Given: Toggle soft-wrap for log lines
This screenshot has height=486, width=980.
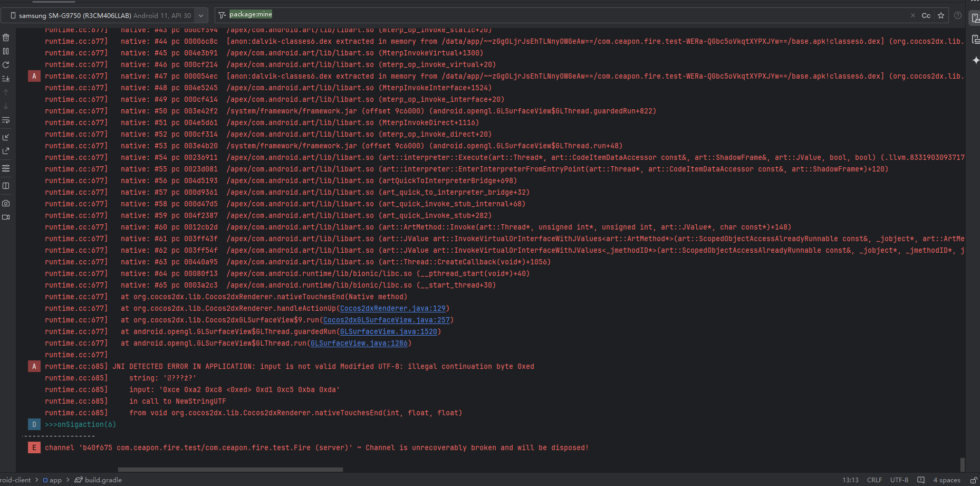Looking at the screenshot, I should pos(6,120).
